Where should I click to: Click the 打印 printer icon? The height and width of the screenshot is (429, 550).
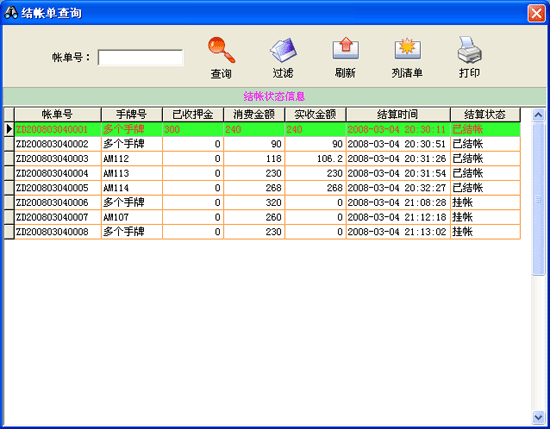tap(469, 50)
